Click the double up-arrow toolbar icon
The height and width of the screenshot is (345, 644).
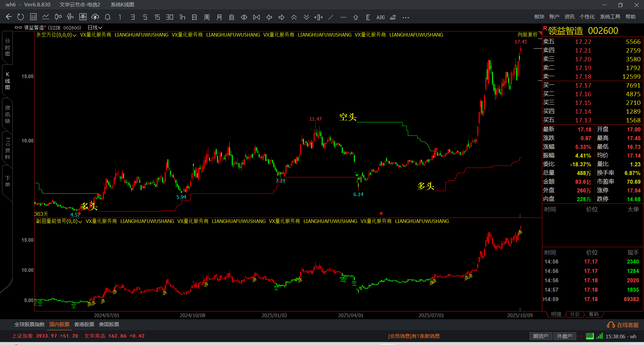click(x=294, y=17)
